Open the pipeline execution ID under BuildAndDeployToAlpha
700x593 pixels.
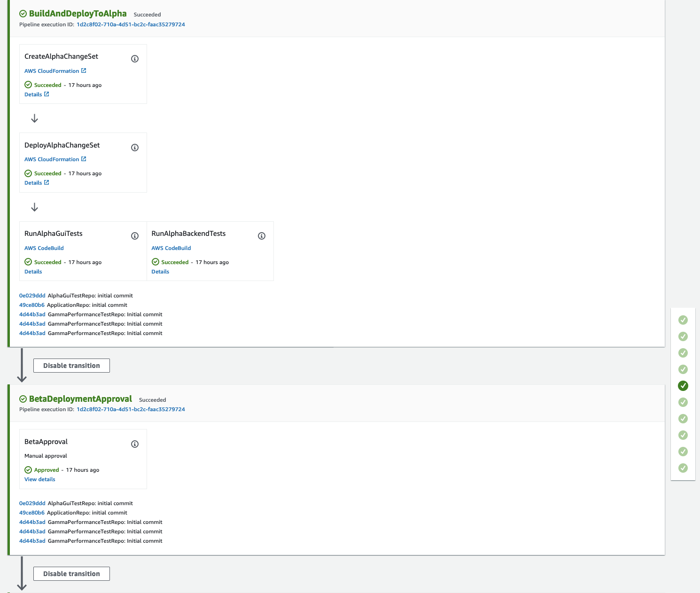click(x=131, y=24)
